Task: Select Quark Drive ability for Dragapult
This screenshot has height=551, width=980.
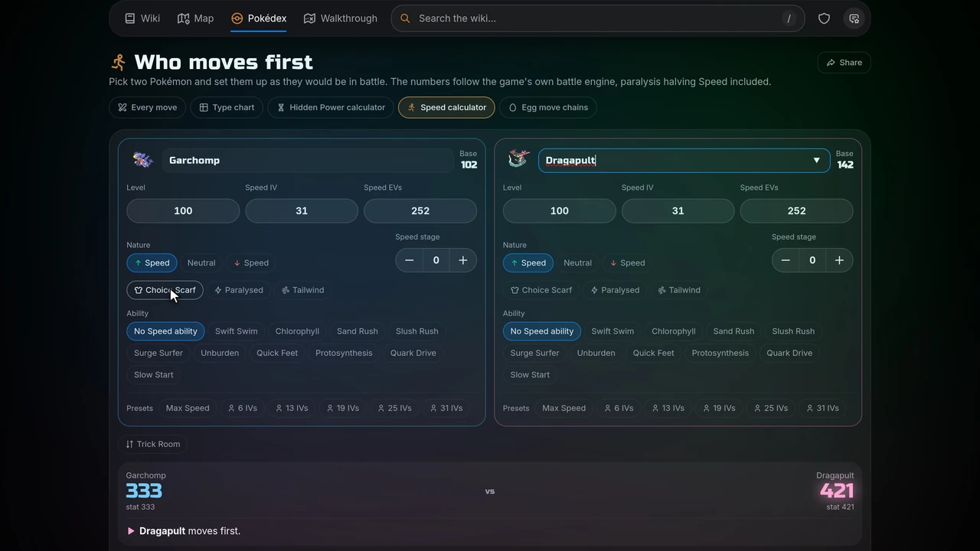Action: [x=789, y=353]
